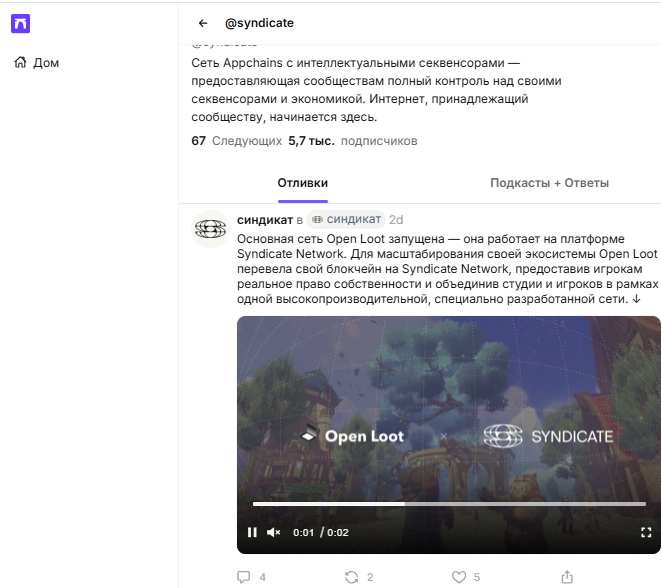Share the post via share icon

[567, 577]
